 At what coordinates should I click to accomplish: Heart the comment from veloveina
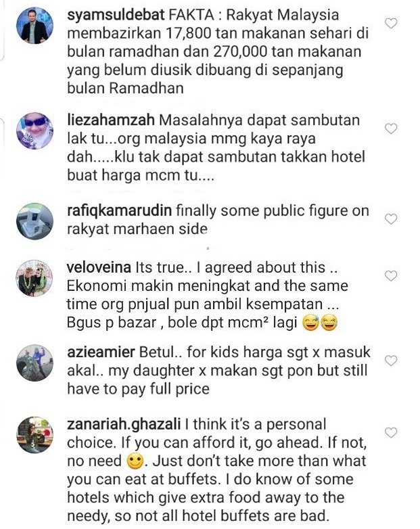(391, 276)
